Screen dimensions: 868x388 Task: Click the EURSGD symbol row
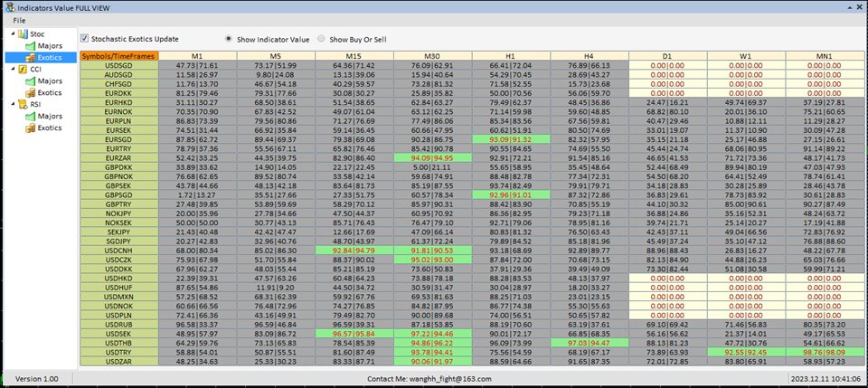119,139
